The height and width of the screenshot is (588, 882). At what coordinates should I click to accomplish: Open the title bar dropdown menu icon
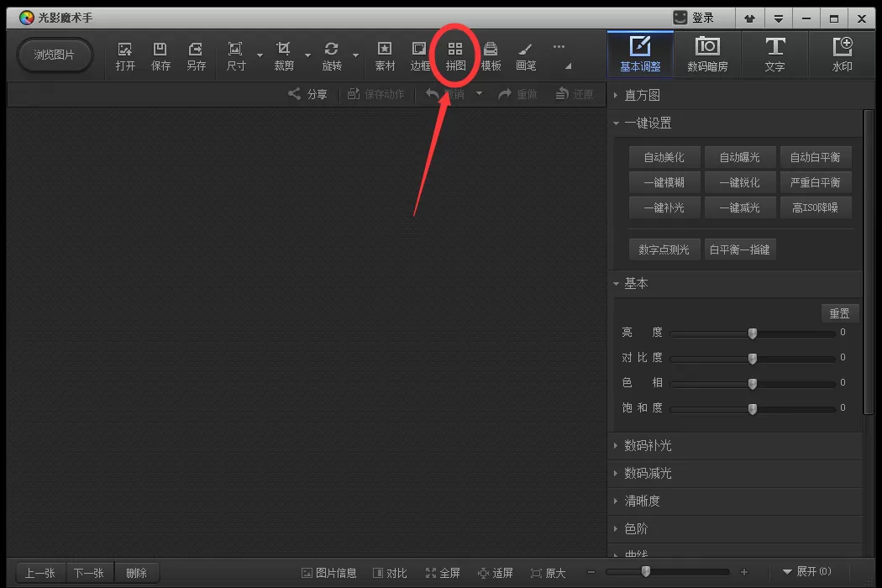point(779,18)
